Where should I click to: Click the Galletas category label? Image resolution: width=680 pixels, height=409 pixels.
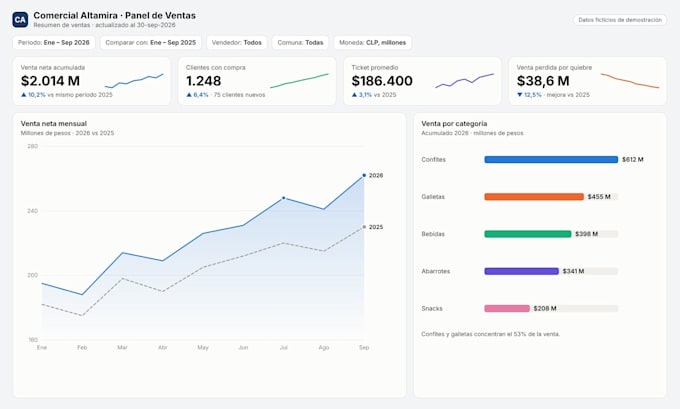point(433,197)
